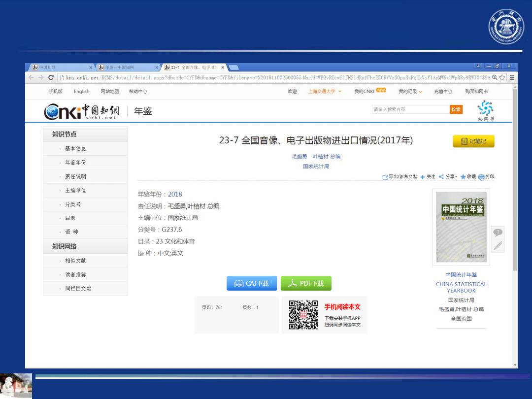The image size is (532, 399).
Task: Switch to the 中国知网 browser tab
Action: point(61,67)
